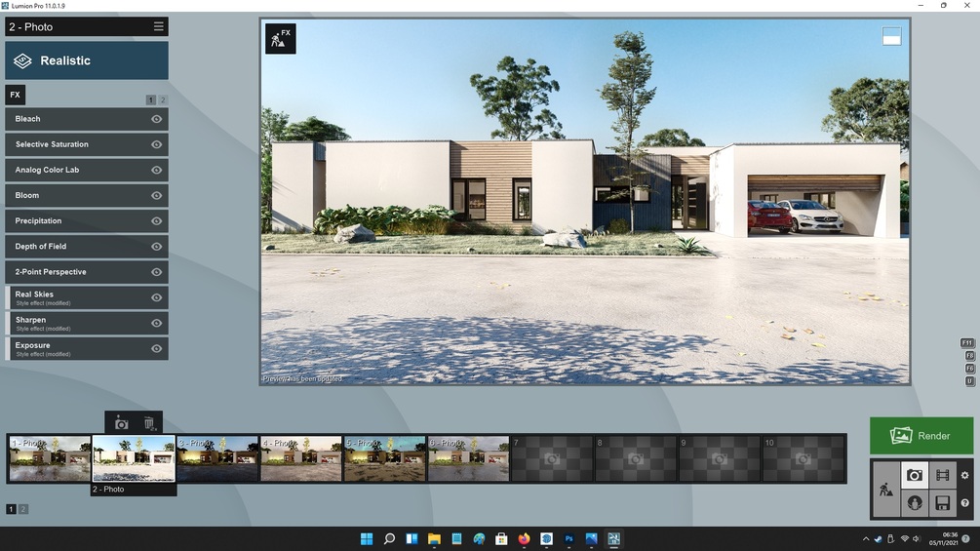980x551 pixels.
Task: Toggle Depth of Field visibility eye
Action: 156,247
